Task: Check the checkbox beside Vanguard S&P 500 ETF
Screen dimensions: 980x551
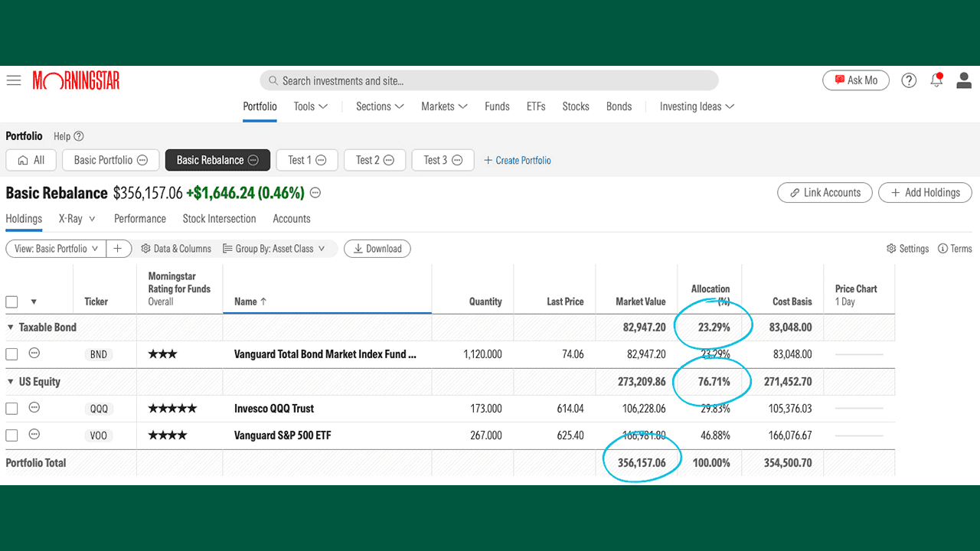Action: 11,435
